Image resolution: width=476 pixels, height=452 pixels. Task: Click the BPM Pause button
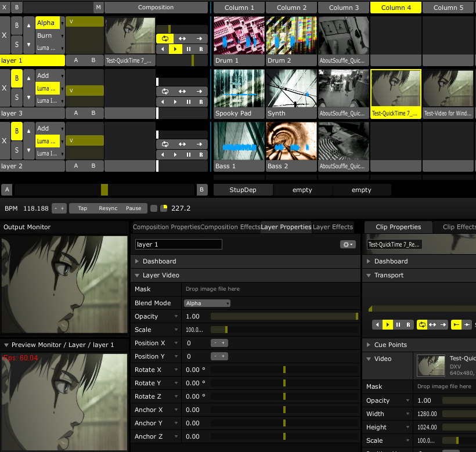(134, 208)
